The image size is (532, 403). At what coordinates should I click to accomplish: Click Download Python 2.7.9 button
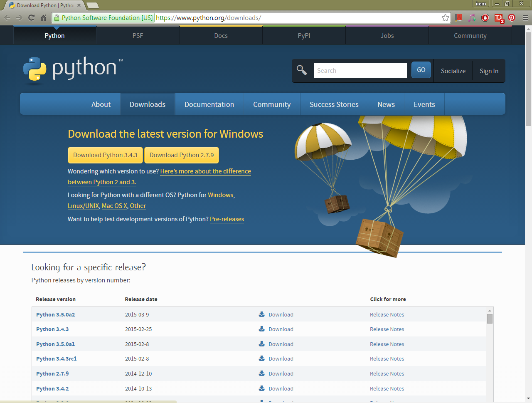pyautogui.click(x=182, y=155)
